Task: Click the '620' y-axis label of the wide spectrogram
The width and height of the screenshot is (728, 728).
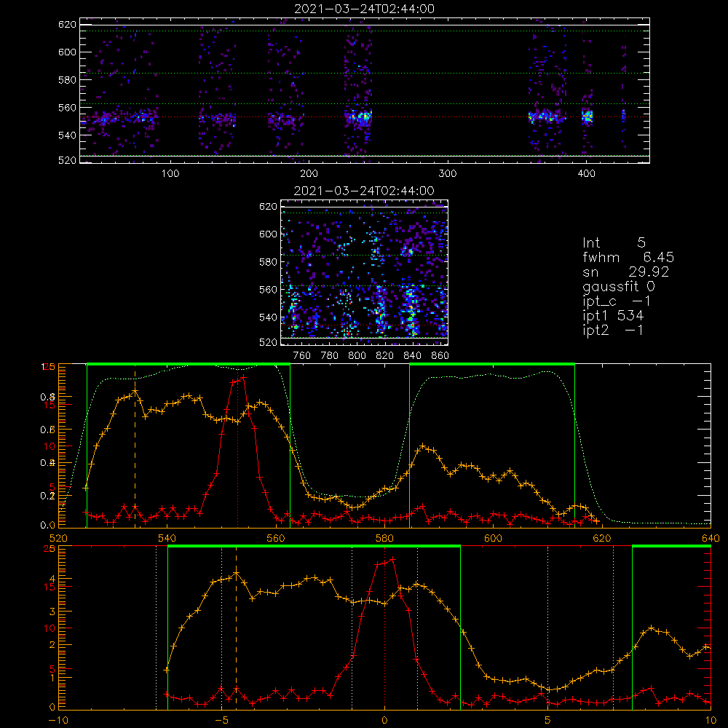Action: (67, 24)
